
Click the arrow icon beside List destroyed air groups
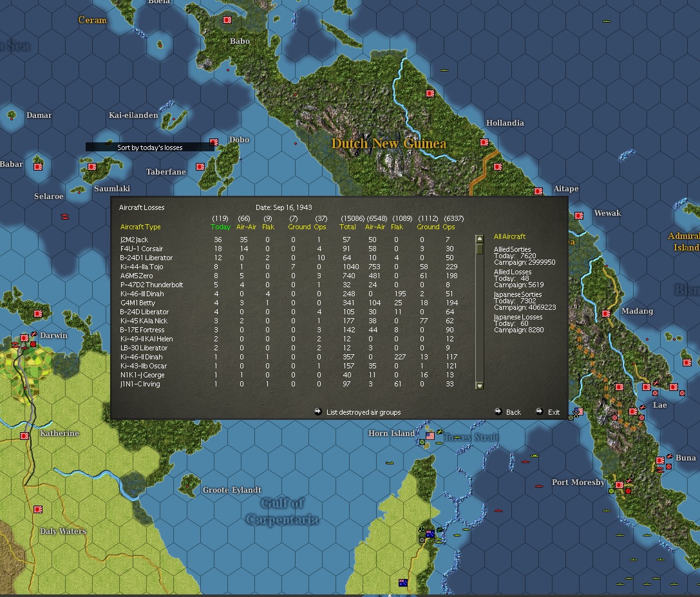(x=318, y=412)
